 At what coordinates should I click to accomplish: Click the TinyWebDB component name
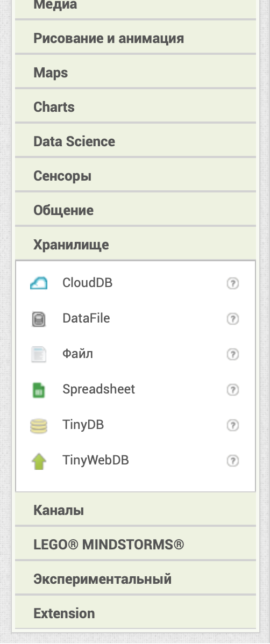tap(95, 460)
